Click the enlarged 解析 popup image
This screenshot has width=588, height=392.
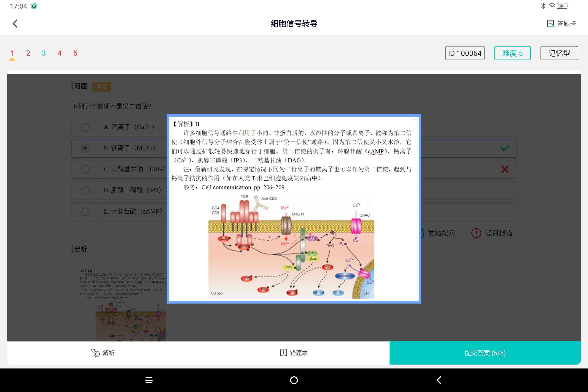[x=294, y=209]
